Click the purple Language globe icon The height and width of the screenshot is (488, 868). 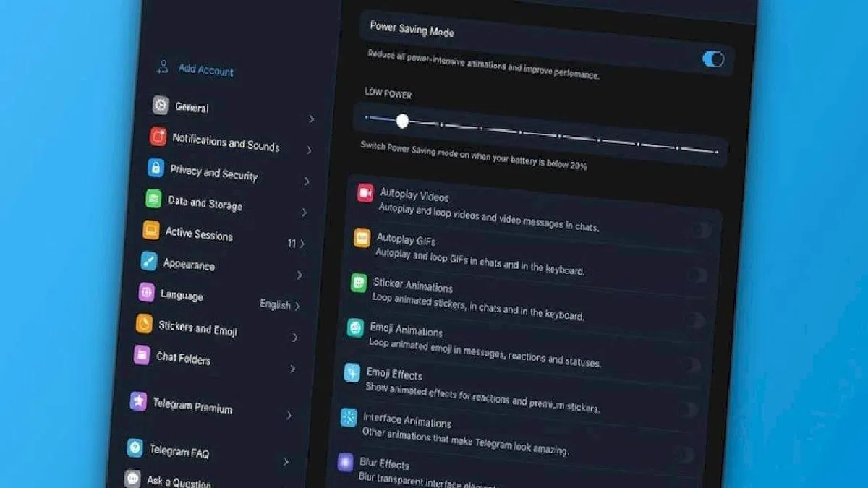[x=147, y=292]
